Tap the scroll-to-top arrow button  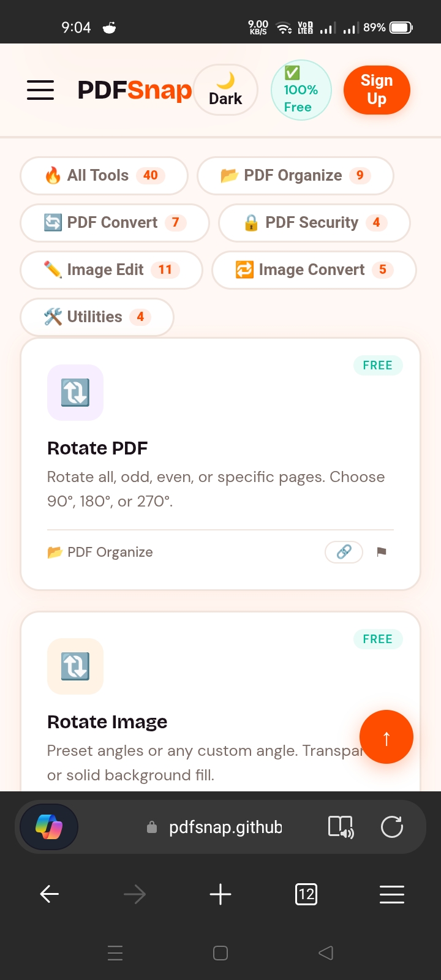[386, 737]
